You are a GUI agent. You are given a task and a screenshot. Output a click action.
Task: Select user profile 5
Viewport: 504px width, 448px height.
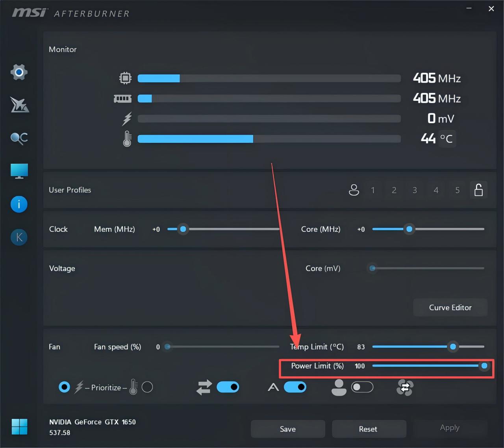tap(457, 190)
